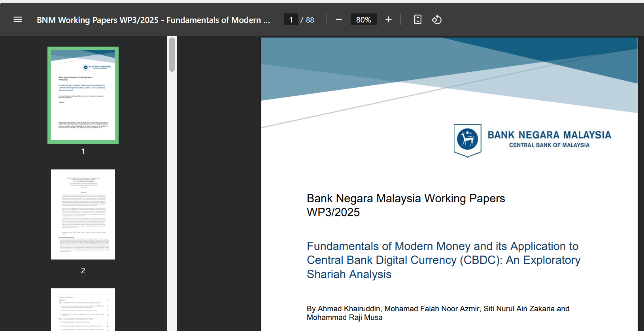
Task: Click the WP3/2025 text on the page
Action: click(333, 213)
